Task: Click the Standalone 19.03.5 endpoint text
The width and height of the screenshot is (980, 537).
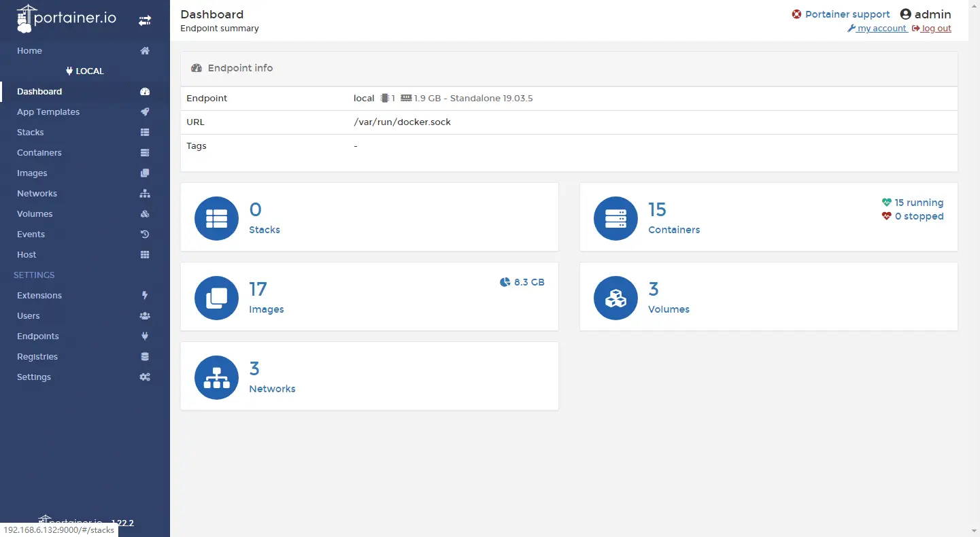Action: pos(492,99)
